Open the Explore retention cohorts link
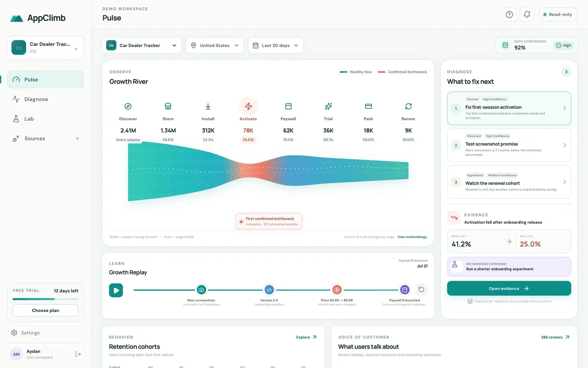Viewport: 588px width, 368px height. (x=306, y=337)
